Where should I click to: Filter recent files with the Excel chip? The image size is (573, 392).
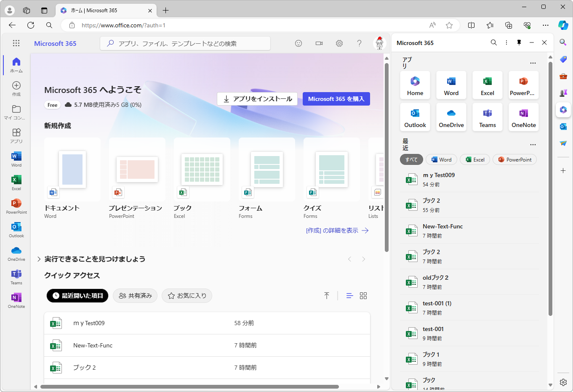coord(474,159)
